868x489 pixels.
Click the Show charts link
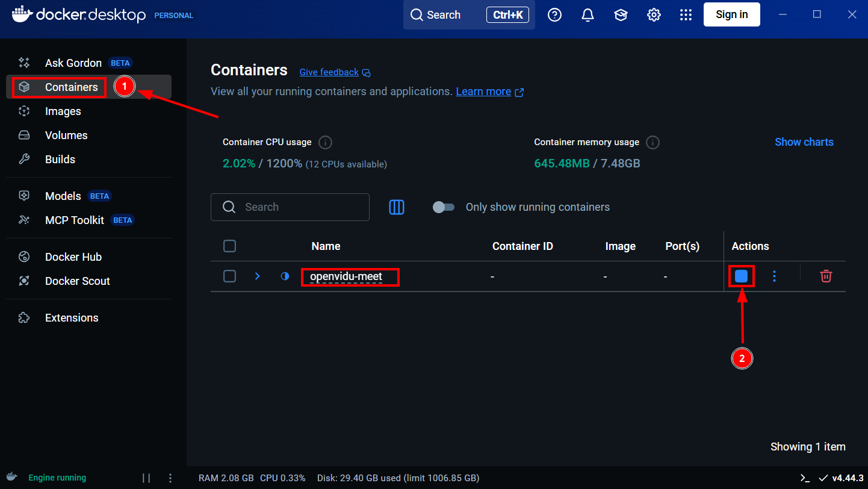[x=804, y=142]
